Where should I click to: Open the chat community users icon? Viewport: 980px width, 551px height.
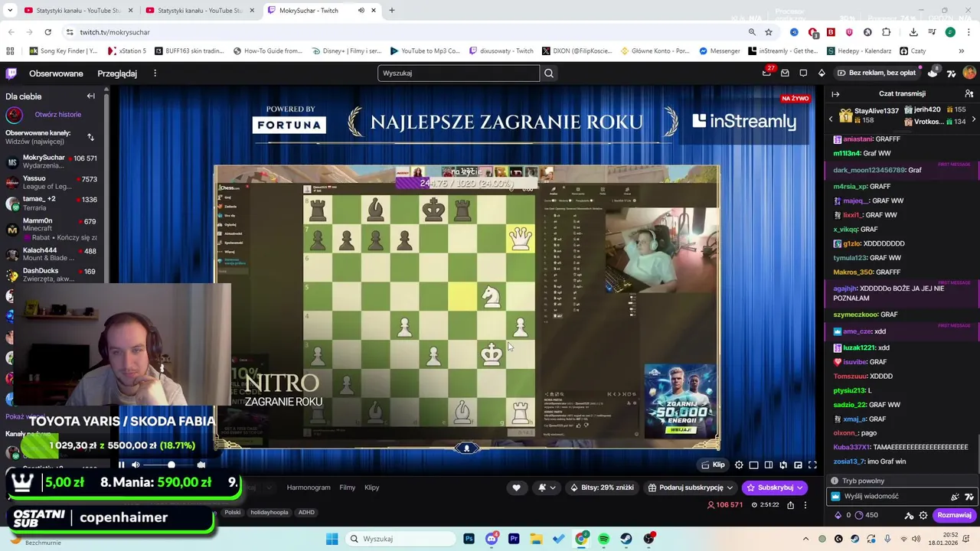969,94
